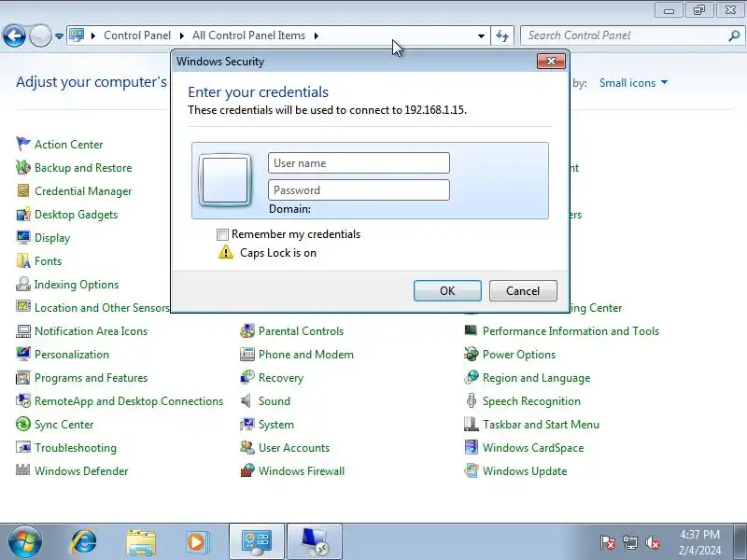Refresh the Control Panel address bar
The image size is (747, 560).
(502, 35)
